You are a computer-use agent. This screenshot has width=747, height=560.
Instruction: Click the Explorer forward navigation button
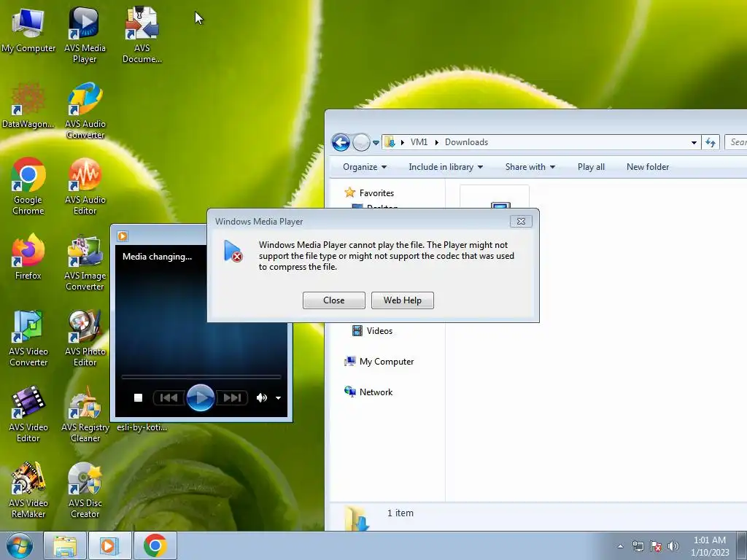pyautogui.click(x=361, y=142)
